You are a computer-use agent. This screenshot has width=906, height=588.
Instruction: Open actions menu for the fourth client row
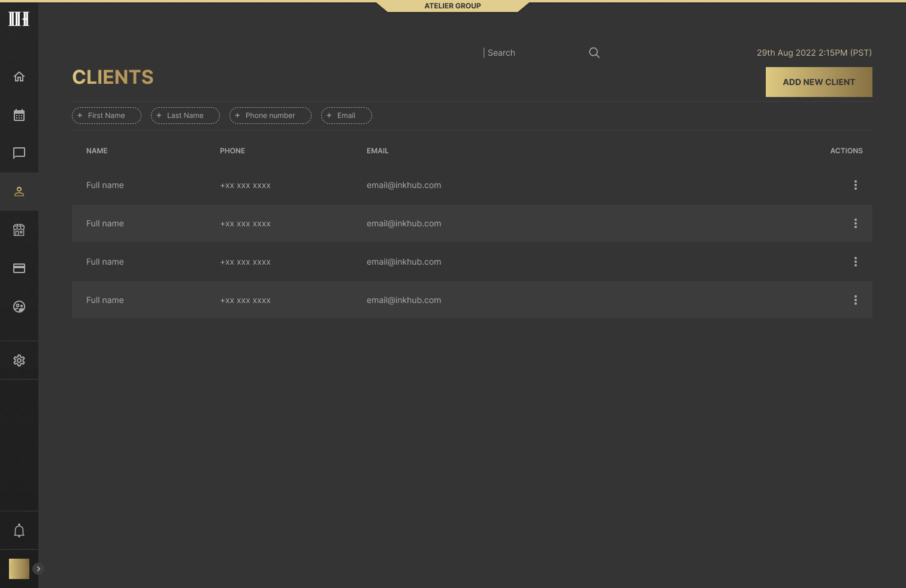[856, 300]
